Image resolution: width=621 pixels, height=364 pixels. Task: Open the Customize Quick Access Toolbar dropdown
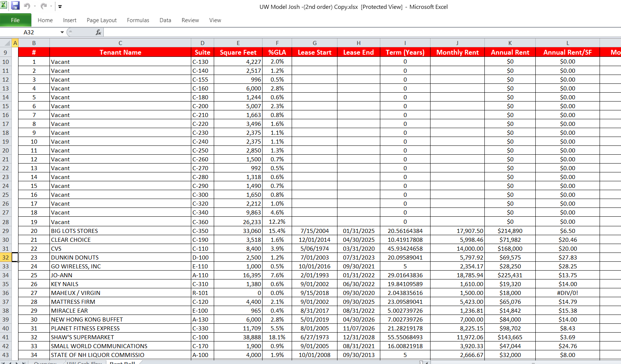click(60, 6)
